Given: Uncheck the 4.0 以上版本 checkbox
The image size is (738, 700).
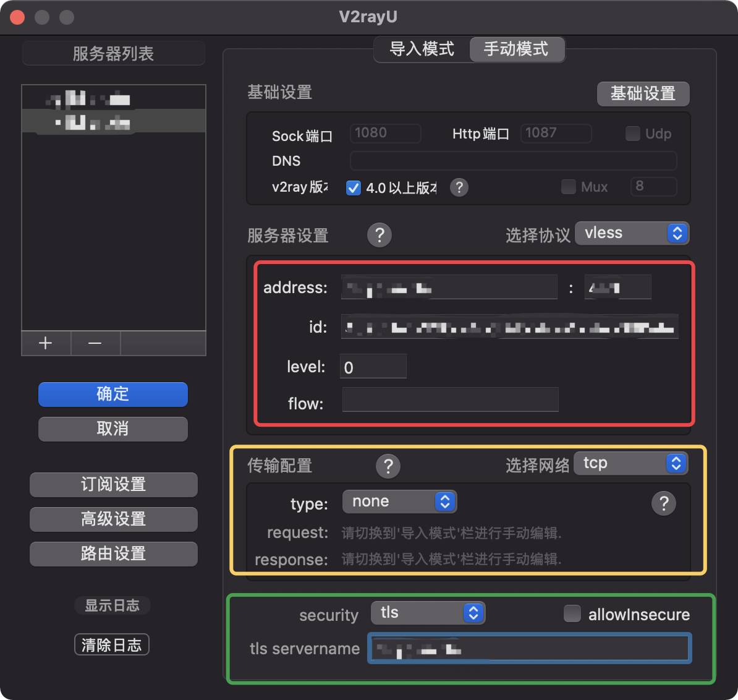Looking at the screenshot, I should point(353,187).
